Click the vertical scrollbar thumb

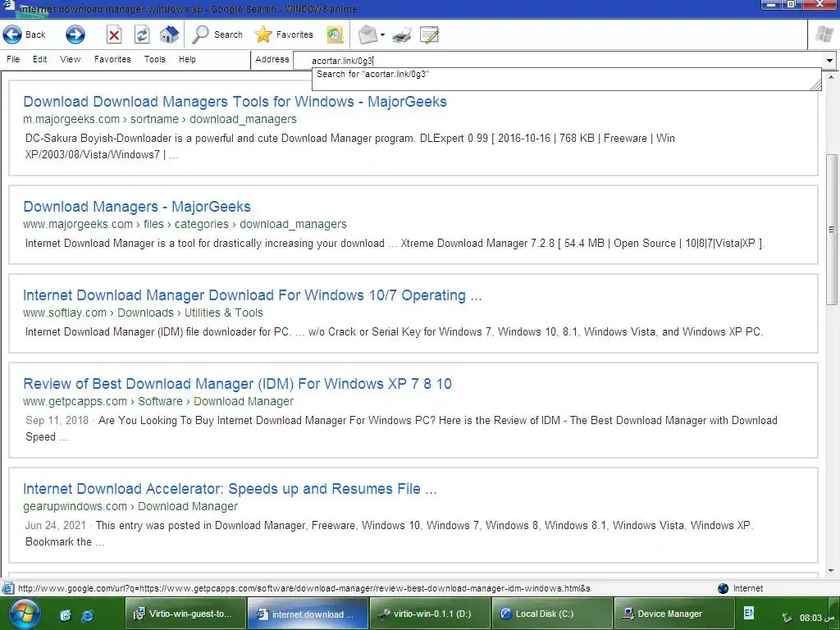(x=832, y=230)
